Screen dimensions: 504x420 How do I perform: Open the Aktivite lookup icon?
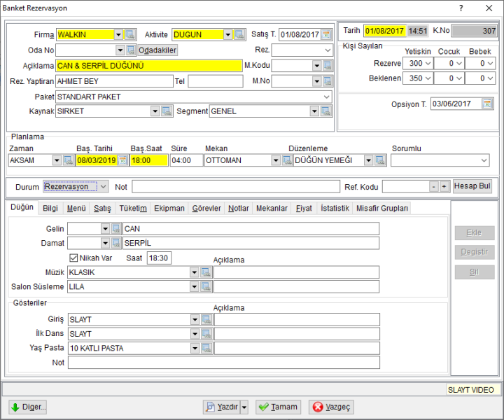click(239, 34)
